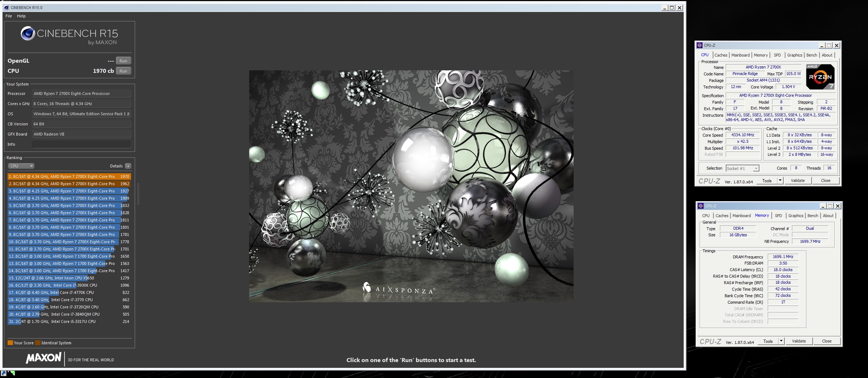Select the Intel Core i7-3720QM ranking row
Screen dimensions: 868x378
point(69,307)
